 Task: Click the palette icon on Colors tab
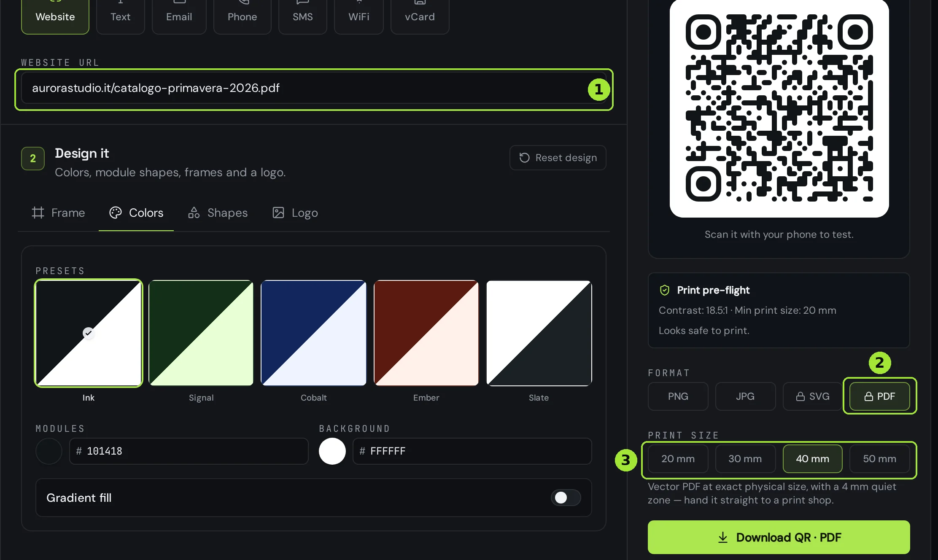[115, 213]
